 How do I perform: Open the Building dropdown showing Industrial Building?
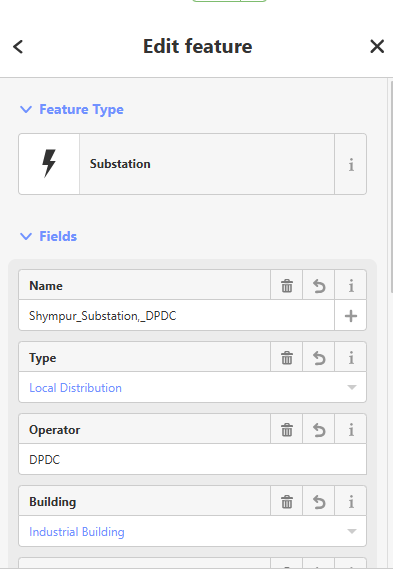click(192, 532)
